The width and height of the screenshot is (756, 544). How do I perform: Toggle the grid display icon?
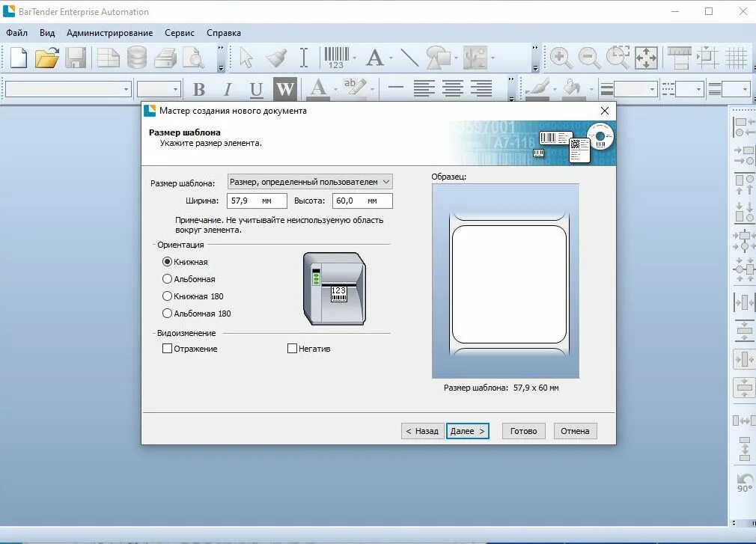[737, 58]
